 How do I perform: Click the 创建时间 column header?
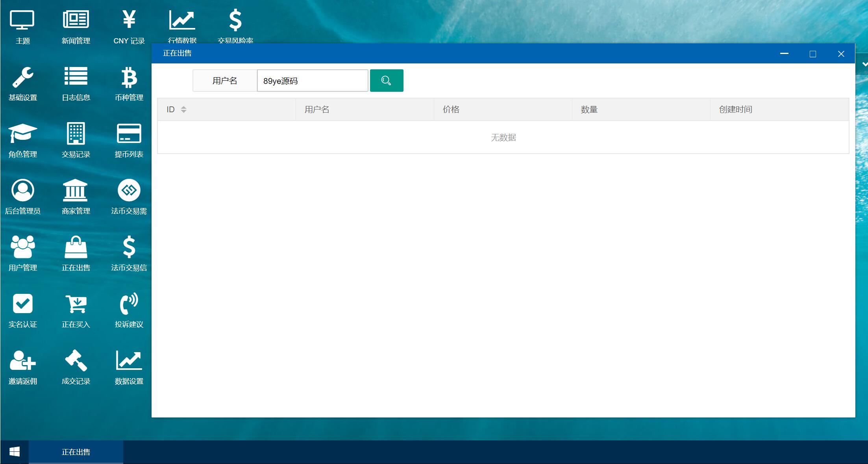click(735, 110)
